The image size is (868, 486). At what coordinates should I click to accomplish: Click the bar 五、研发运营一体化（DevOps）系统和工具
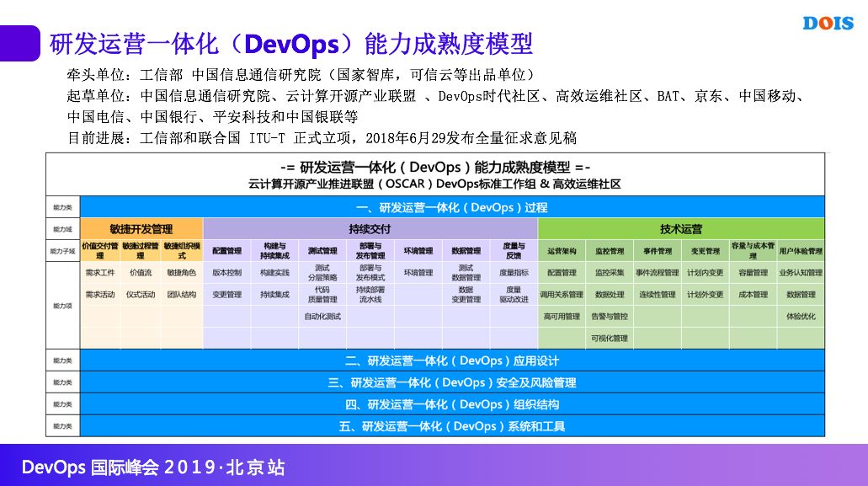(452, 426)
